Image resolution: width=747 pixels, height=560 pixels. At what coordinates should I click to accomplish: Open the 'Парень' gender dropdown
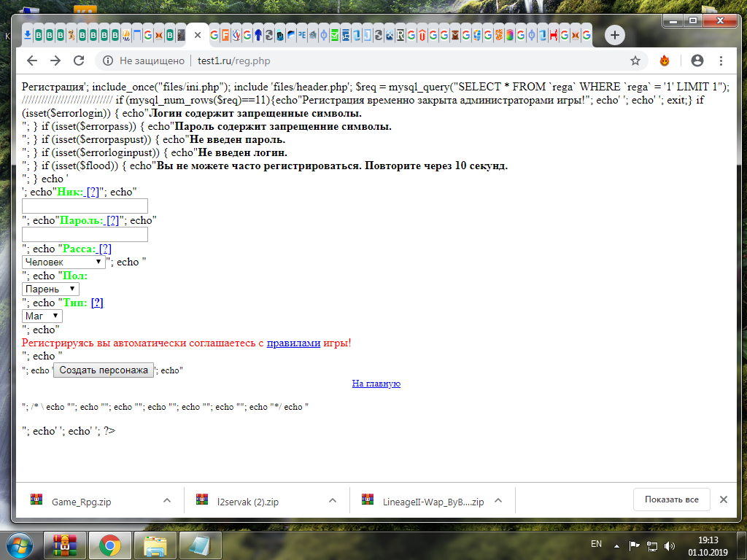coord(50,289)
